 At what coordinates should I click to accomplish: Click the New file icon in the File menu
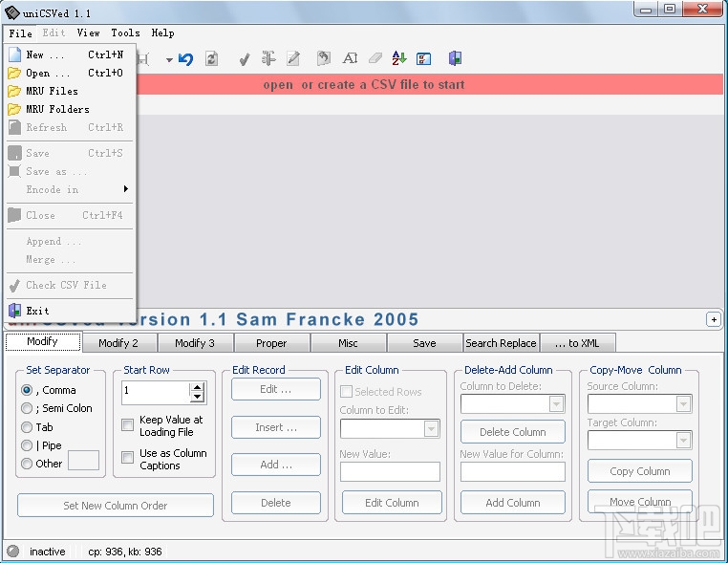[x=15, y=54]
